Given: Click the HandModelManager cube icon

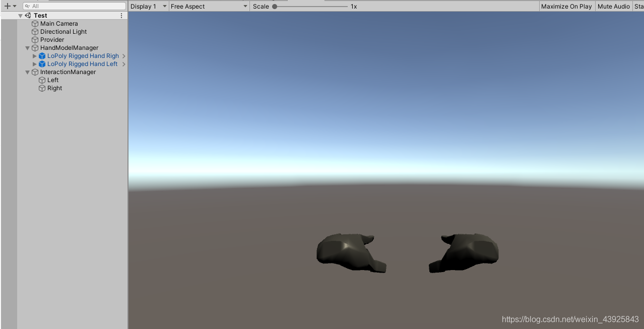Looking at the screenshot, I should click(35, 48).
